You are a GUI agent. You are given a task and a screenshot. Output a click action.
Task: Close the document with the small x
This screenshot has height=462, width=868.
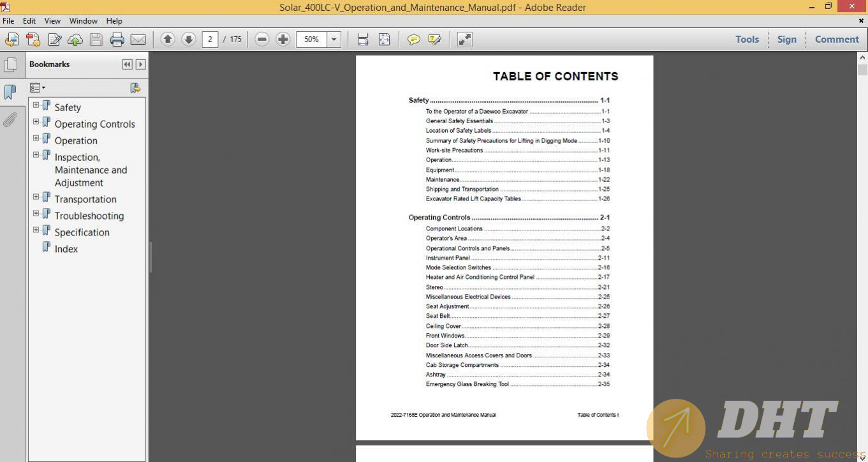[x=861, y=21]
